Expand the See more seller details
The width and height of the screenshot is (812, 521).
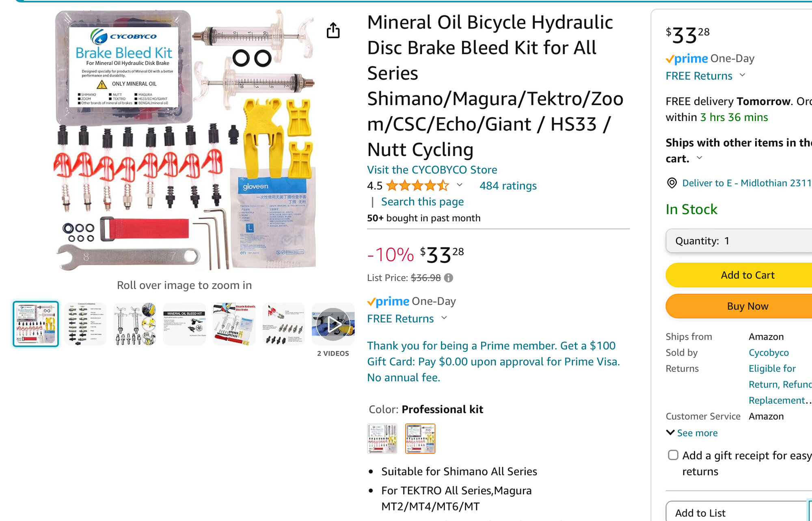click(x=692, y=433)
